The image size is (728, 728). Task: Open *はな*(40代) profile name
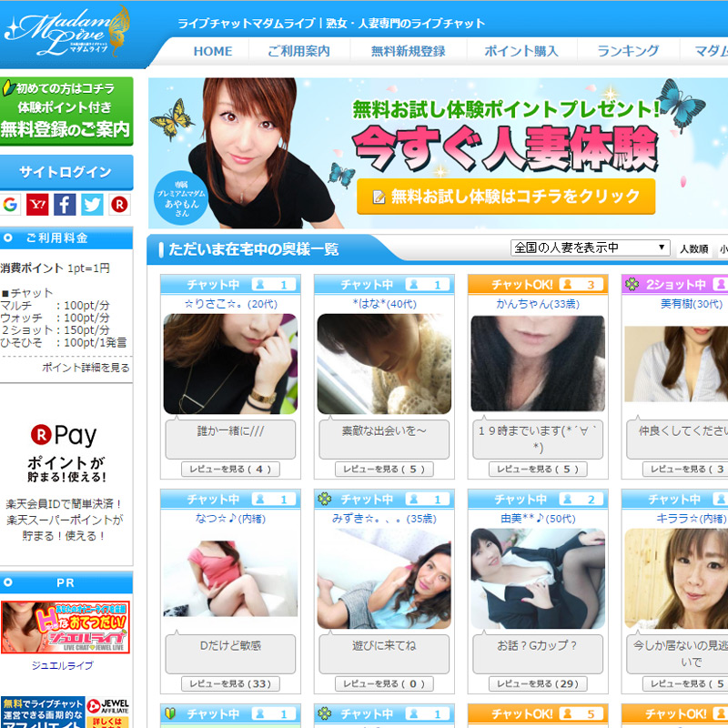(384, 304)
